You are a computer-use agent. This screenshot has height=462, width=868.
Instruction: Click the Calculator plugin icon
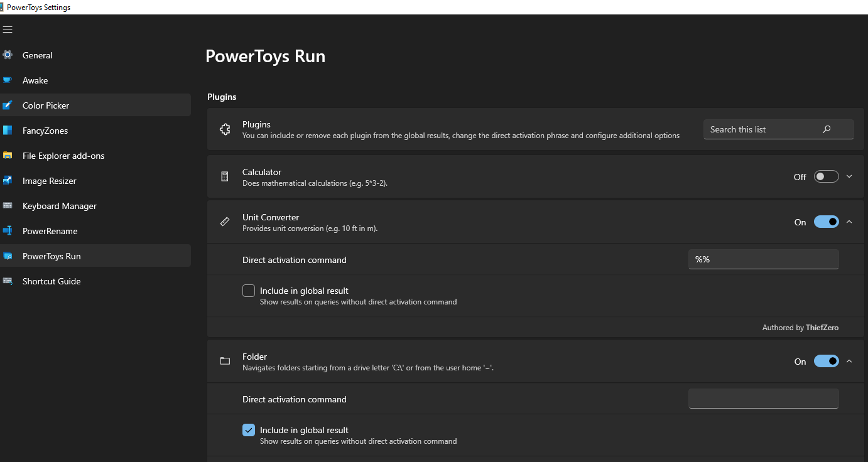coord(224,176)
